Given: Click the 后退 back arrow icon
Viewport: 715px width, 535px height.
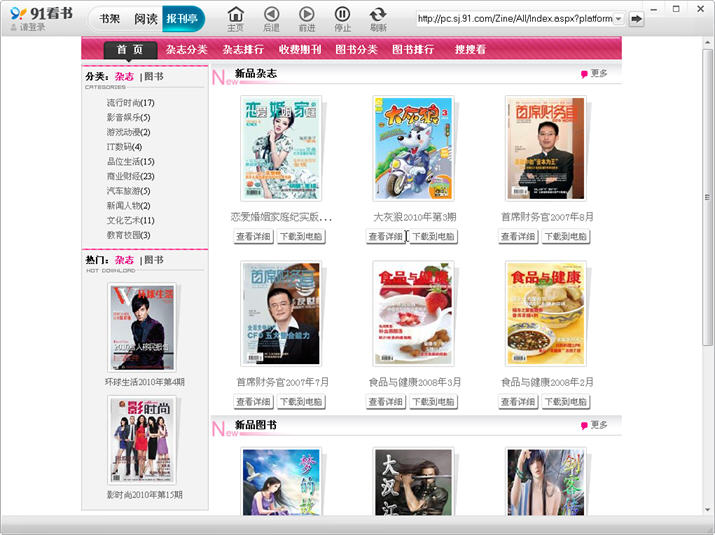Looking at the screenshot, I should click(x=271, y=14).
